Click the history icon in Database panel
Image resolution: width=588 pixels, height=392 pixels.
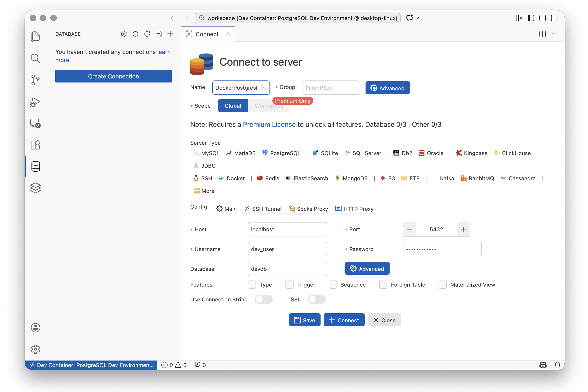pos(135,34)
